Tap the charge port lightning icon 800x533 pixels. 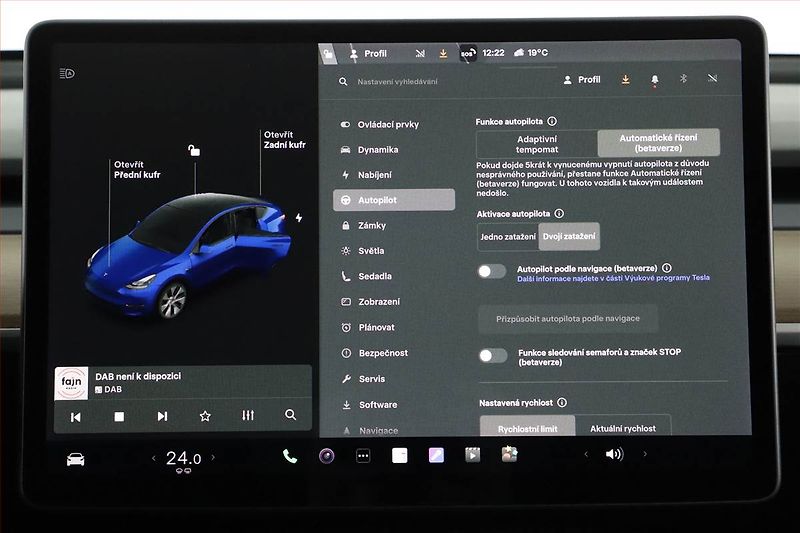point(299,218)
